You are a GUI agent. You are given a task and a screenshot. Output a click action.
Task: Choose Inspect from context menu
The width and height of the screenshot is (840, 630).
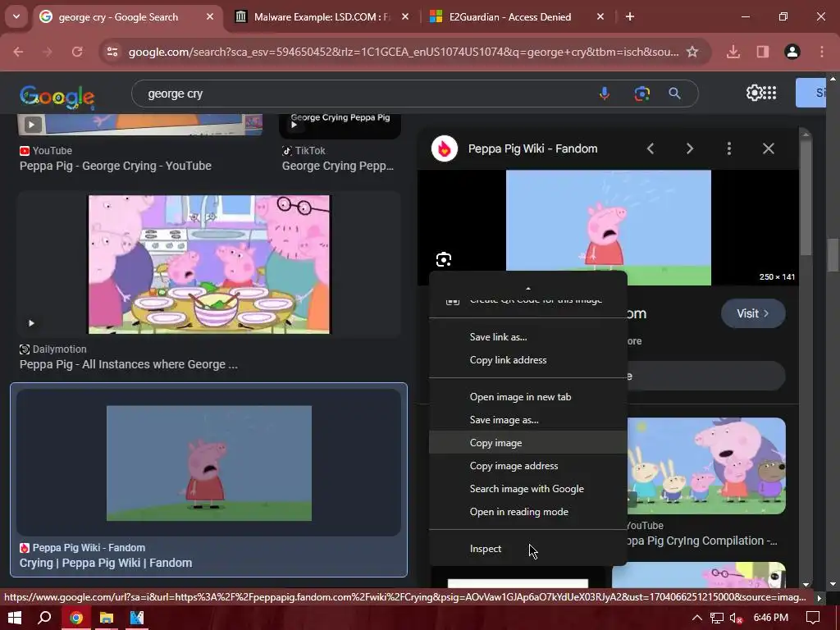[x=527, y=549]
